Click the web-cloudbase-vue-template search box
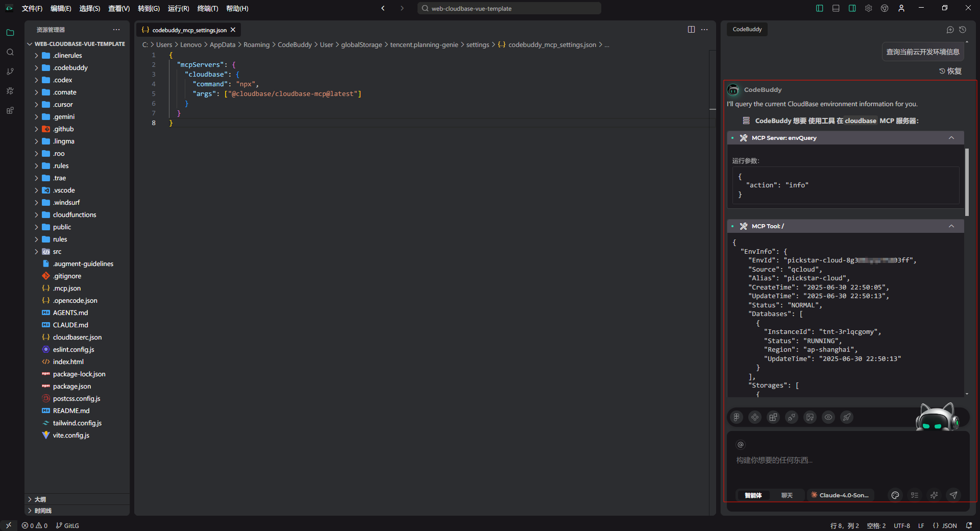 509,8
